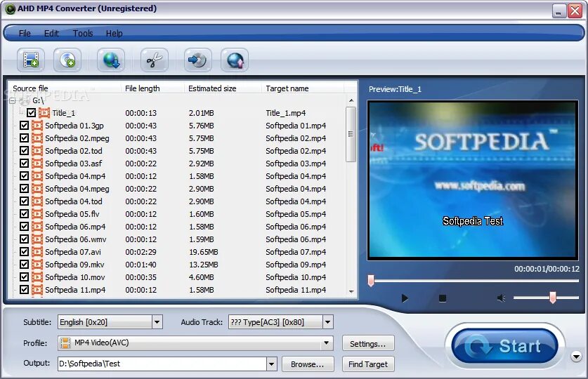
Task: Mute audio with the speaker icon
Action: (502, 298)
